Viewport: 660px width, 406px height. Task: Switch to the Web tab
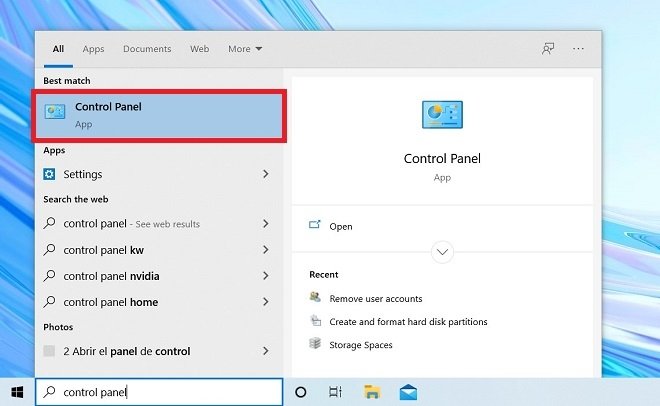click(x=200, y=49)
